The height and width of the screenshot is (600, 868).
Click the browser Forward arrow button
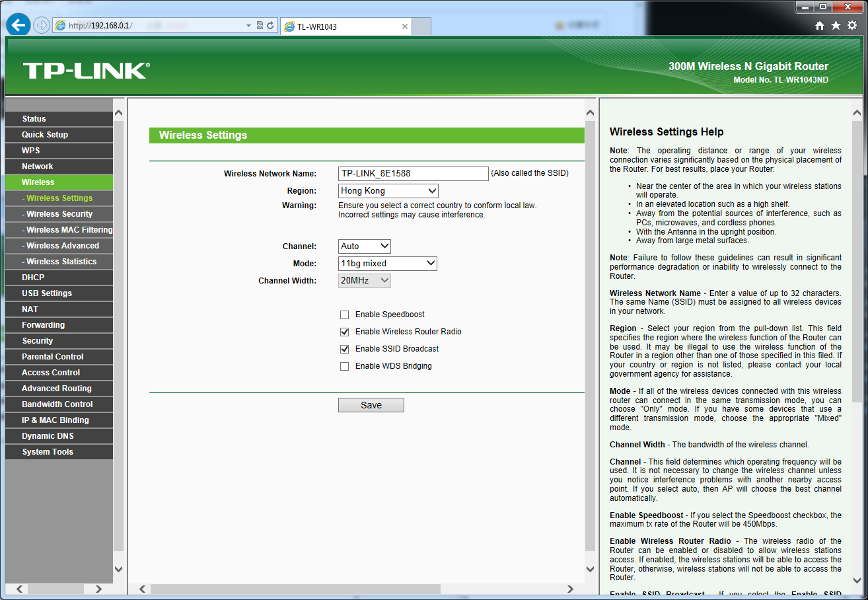point(42,25)
